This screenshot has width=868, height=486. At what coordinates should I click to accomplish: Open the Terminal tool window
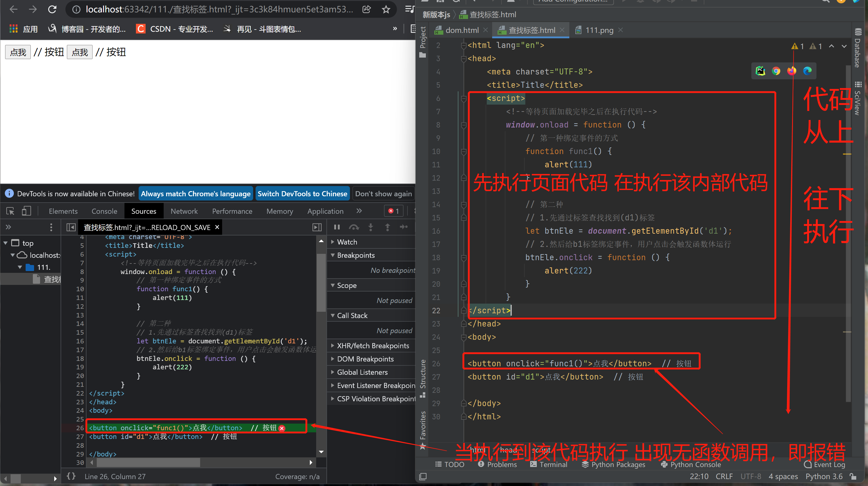(x=549, y=464)
